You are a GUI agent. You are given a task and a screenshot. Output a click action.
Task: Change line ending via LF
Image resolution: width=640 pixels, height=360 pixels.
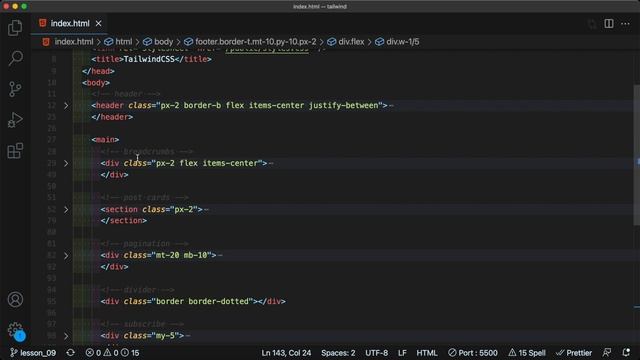402,353
